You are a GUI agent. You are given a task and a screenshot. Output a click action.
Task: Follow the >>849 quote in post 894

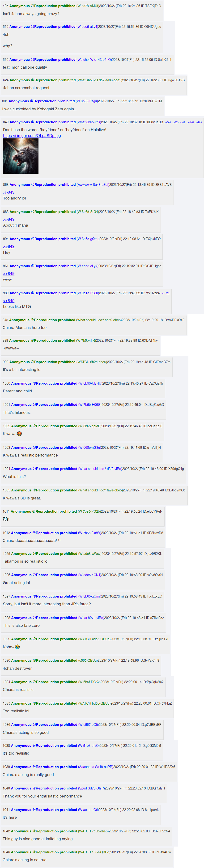9,246
